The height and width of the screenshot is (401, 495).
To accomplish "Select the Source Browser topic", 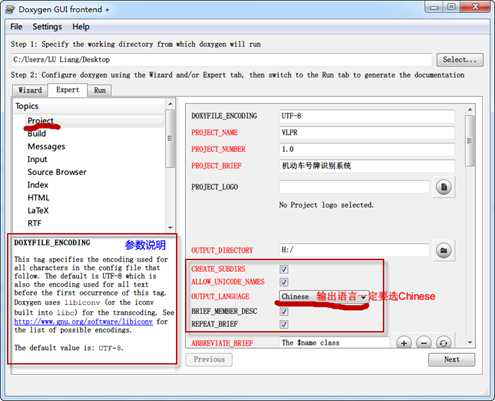I will click(57, 172).
